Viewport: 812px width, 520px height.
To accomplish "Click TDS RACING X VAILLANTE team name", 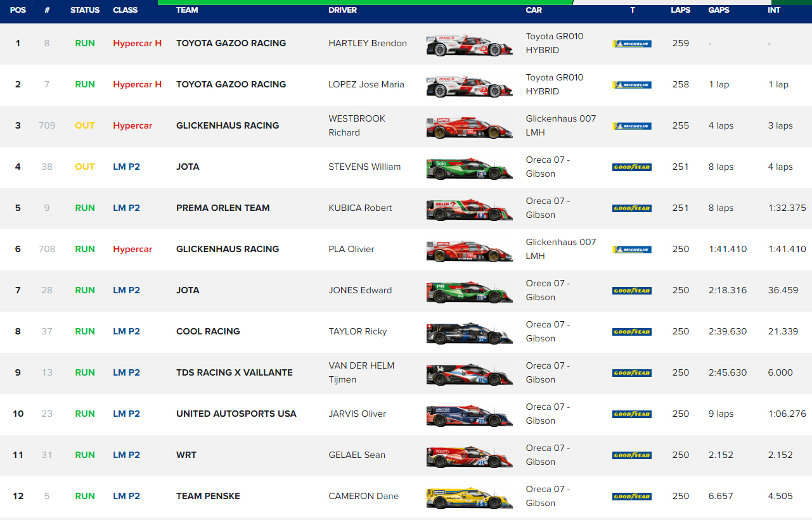I will (x=234, y=372).
